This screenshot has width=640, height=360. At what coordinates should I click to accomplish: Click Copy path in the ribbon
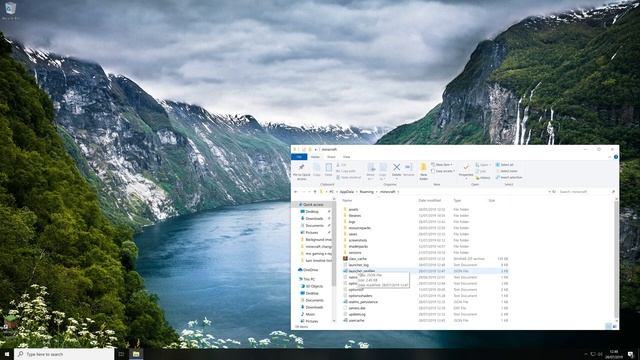coord(346,171)
